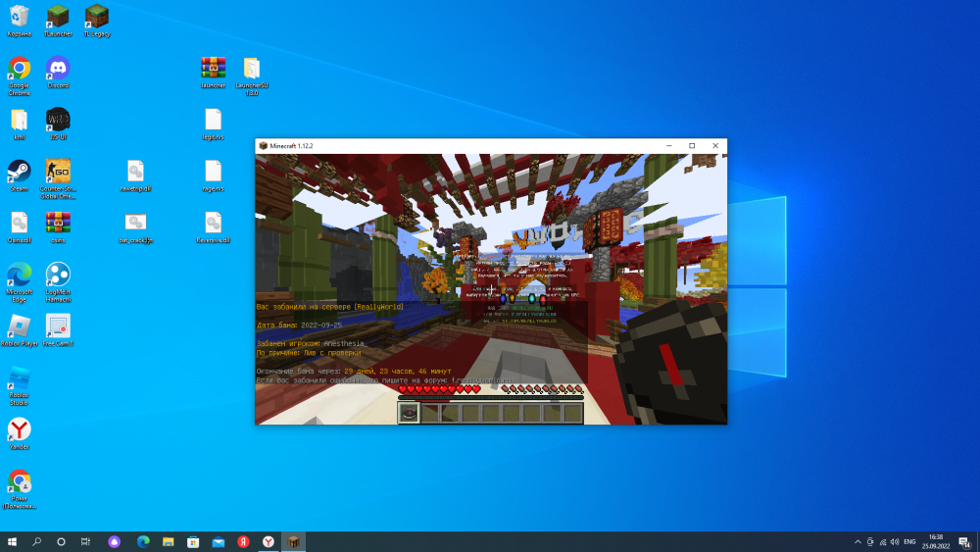Open the LauncherSU 1.3.0 folder
Viewport: 980px width, 552px height.
point(252,75)
